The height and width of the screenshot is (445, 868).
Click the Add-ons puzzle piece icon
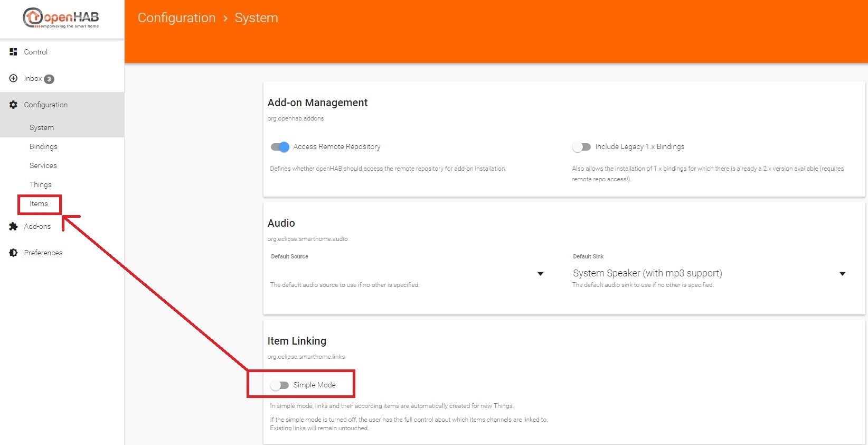pos(13,226)
